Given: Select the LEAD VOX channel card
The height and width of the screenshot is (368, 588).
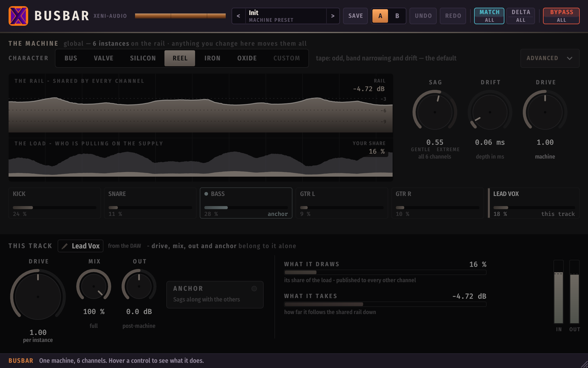Looking at the screenshot, I should coord(534,203).
